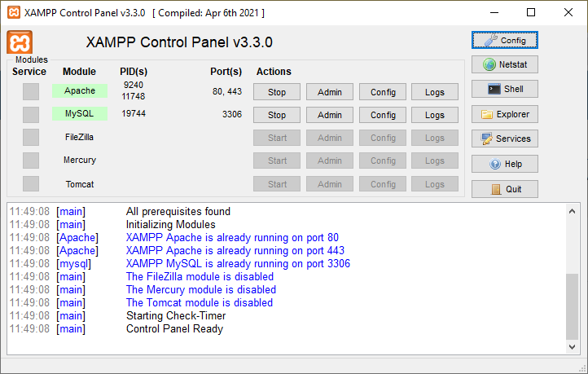
Task: Click Apache PID 11748
Action: coord(133,96)
